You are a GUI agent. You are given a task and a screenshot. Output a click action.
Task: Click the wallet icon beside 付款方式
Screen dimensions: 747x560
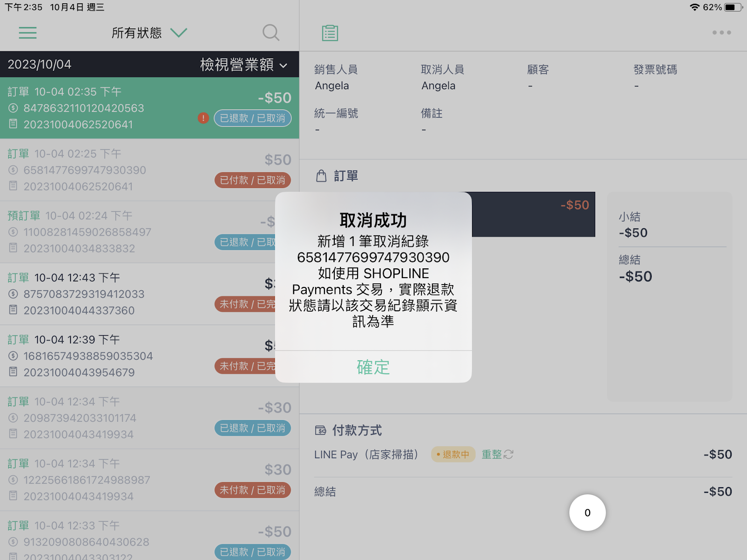[321, 430]
